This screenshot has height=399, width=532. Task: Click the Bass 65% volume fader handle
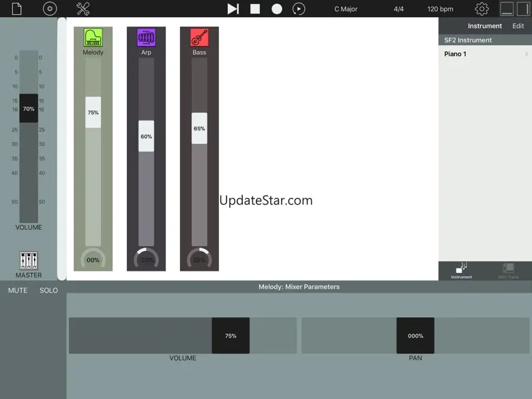coord(199,128)
